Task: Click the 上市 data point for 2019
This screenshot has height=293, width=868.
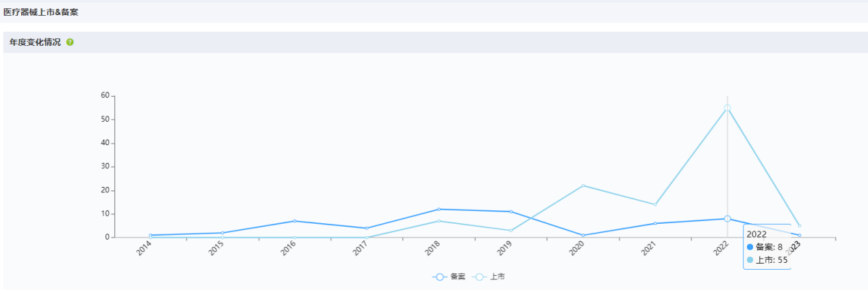Action: [511, 231]
